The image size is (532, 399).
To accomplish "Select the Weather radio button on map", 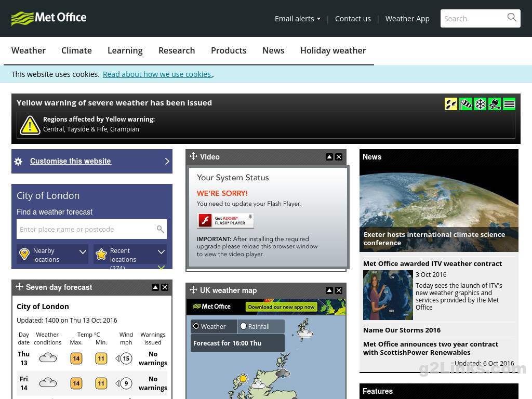I will 196,326.
